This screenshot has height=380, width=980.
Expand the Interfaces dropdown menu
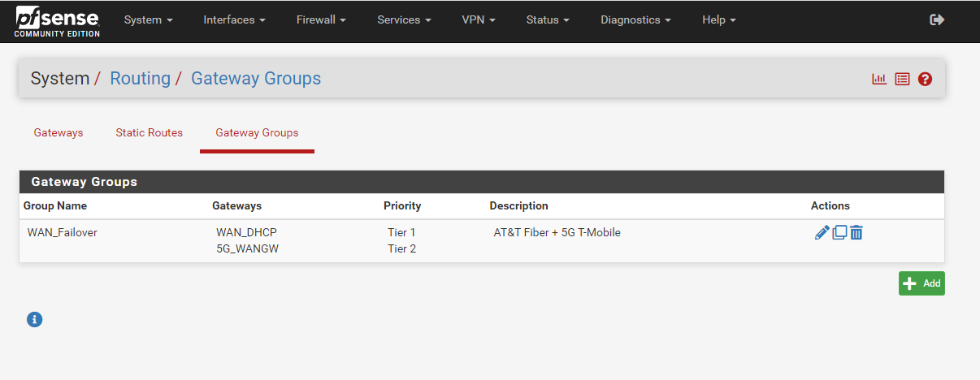[x=234, y=19]
